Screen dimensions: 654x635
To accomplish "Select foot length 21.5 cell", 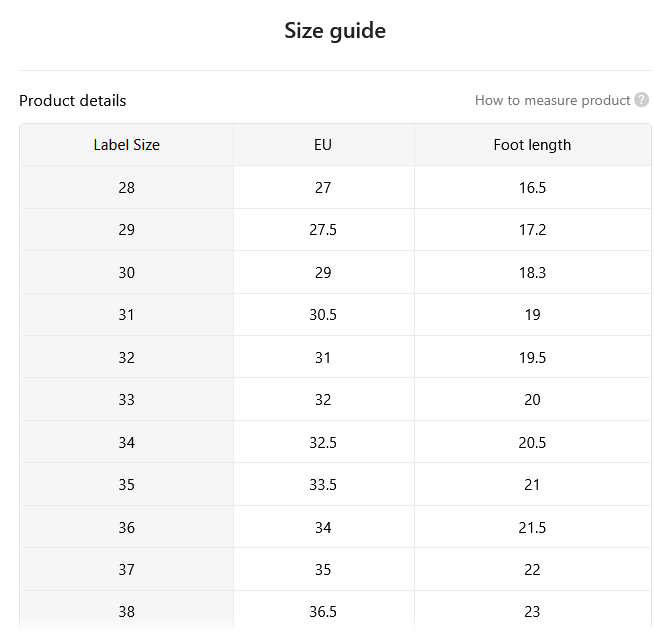I will coord(532,527).
